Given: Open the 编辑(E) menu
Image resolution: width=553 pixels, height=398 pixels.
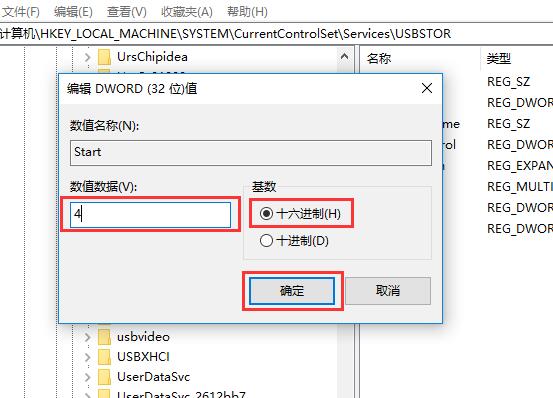Looking at the screenshot, I should pyautogui.click(x=73, y=12).
